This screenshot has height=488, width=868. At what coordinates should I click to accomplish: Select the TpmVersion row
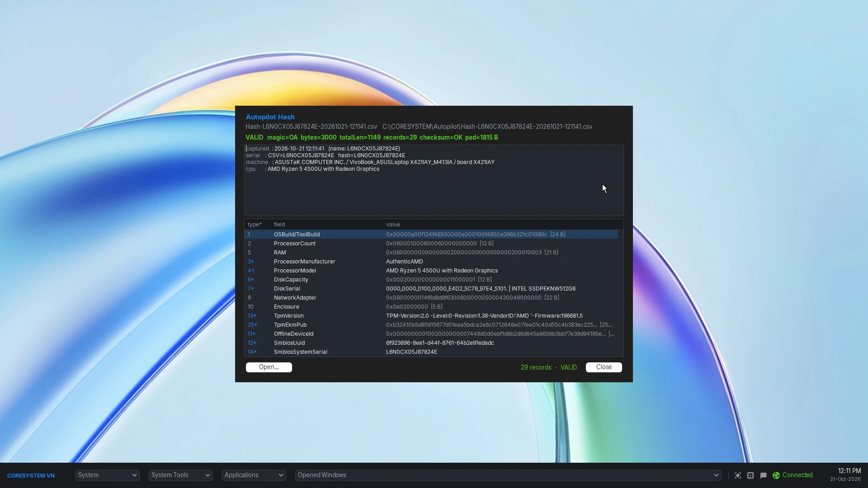tap(431, 316)
